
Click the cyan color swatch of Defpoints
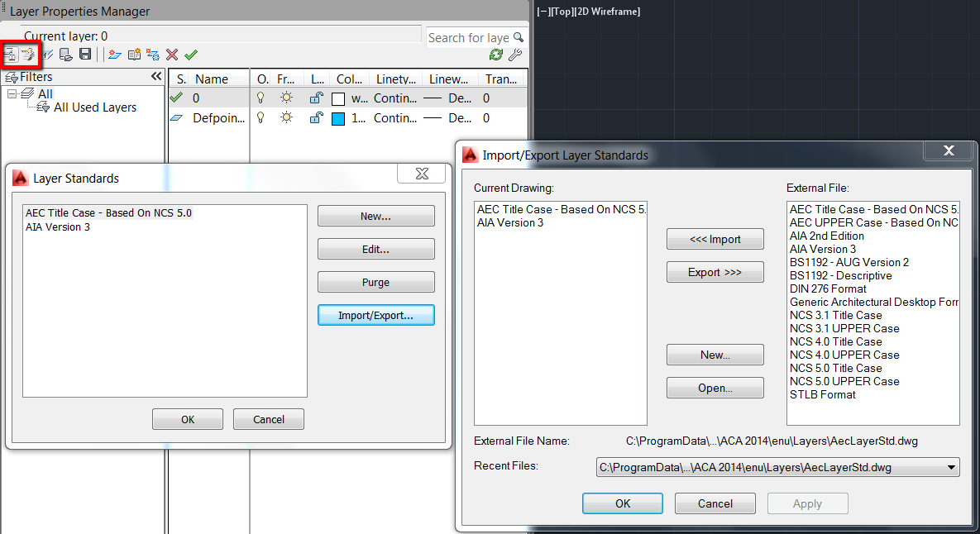(x=338, y=119)
